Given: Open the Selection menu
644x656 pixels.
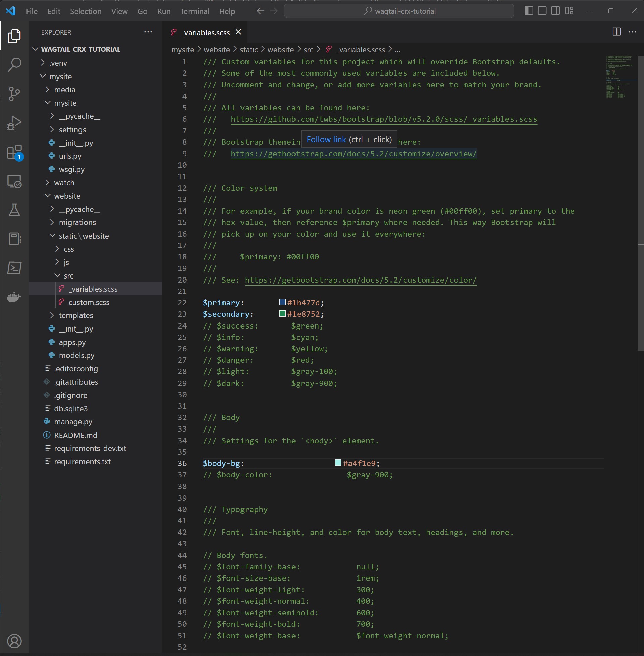Looking at the screenshot, I should point(86,11).
